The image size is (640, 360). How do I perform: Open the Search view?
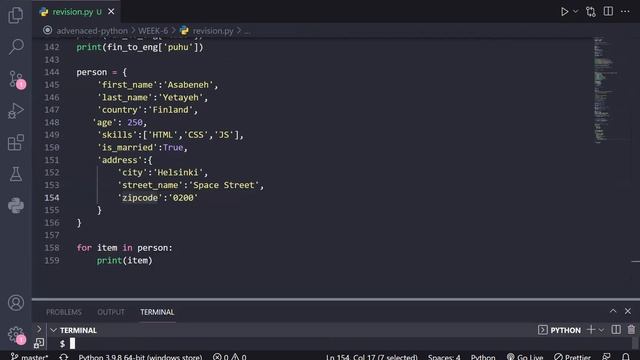pos(16,47)
